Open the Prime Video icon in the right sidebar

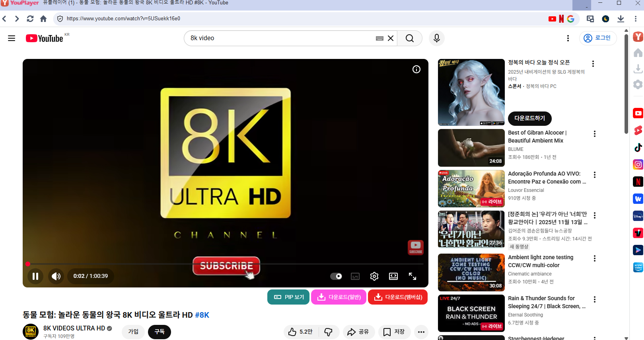tap(638, 267)
